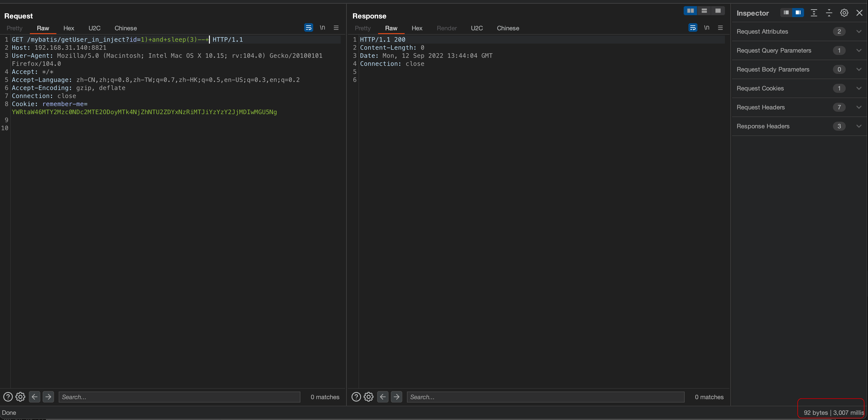Toggle word wrap icon in Request panel

click(x=308, y=28)
